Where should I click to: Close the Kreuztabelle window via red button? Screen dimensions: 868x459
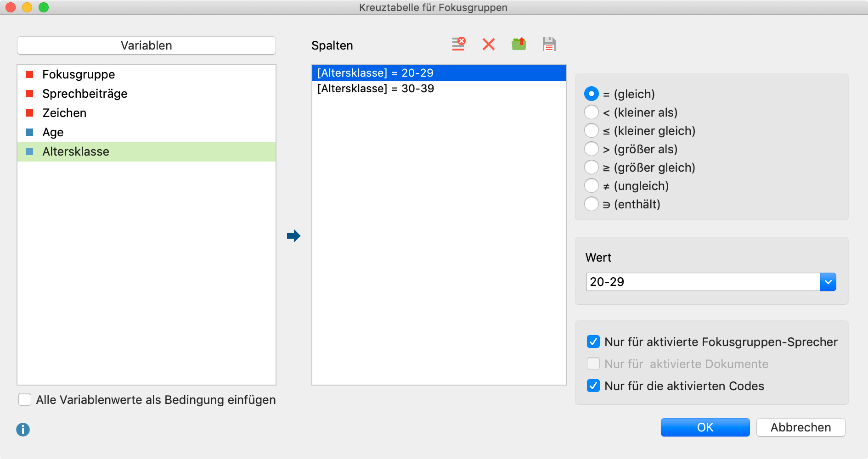(11, 7)
